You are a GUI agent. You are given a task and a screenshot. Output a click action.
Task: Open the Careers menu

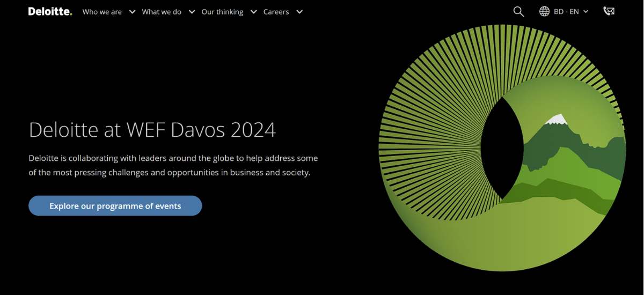pos(276,12)
